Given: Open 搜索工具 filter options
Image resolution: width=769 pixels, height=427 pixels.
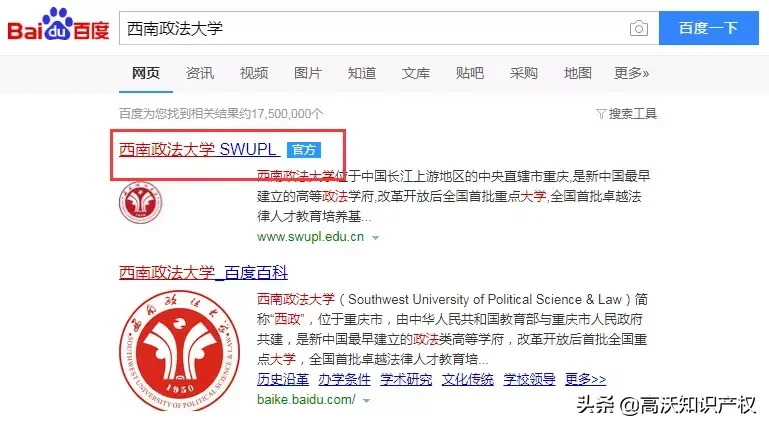Looking at the screenshot, I should tap(626, 114).
